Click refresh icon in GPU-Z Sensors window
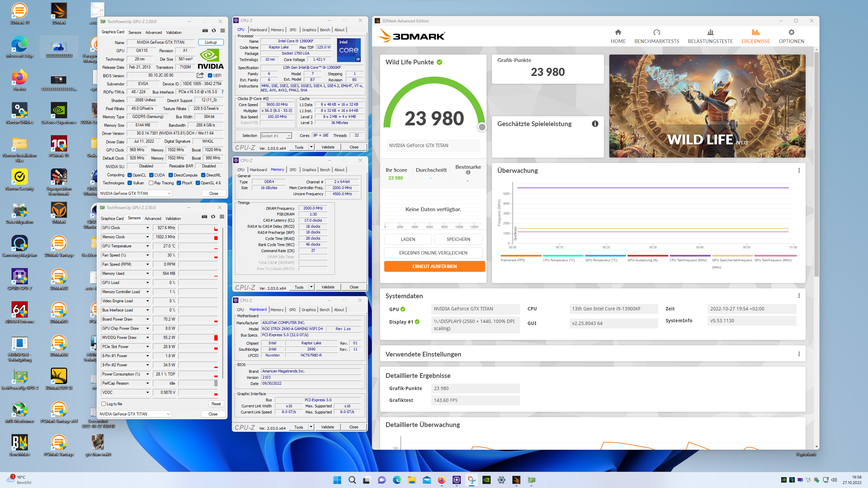This screenshot has width=868, height=488. (213, 217)
